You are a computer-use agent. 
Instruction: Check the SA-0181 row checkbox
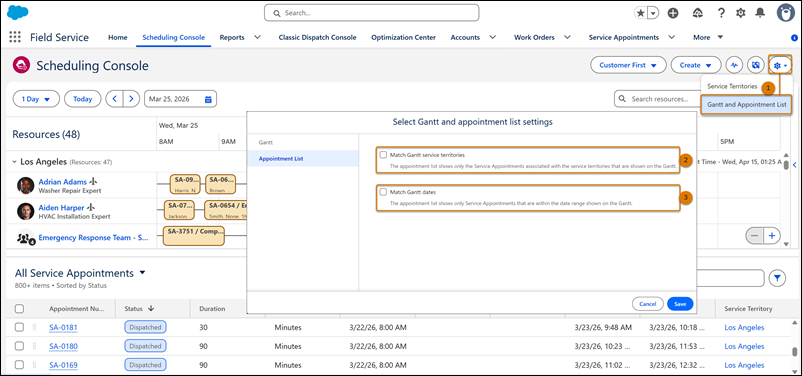19,327
